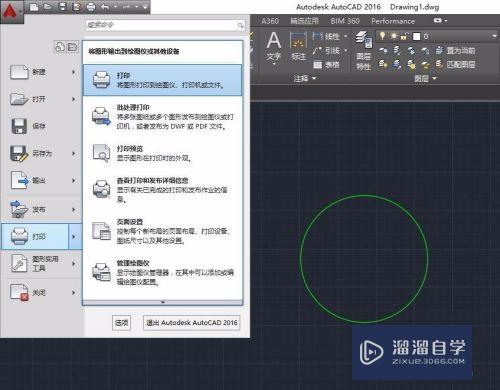Click the Save disk icon in quick access toolbar
The height and width of the screenshot is (390, 500).
[62, 7]
